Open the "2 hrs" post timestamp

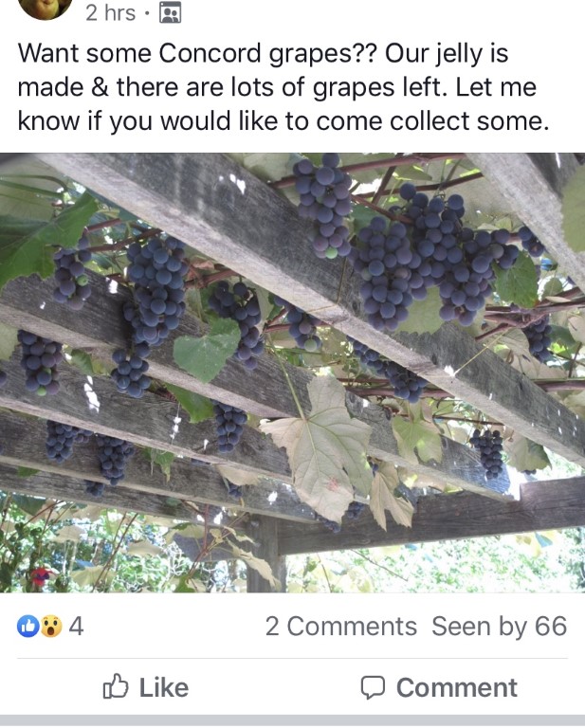coord(110,12)
